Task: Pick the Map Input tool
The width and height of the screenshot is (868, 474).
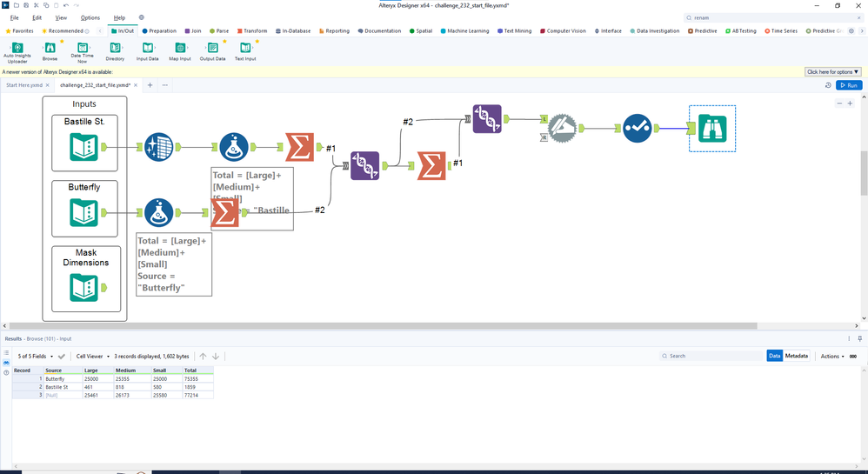Action: [180, 51]
